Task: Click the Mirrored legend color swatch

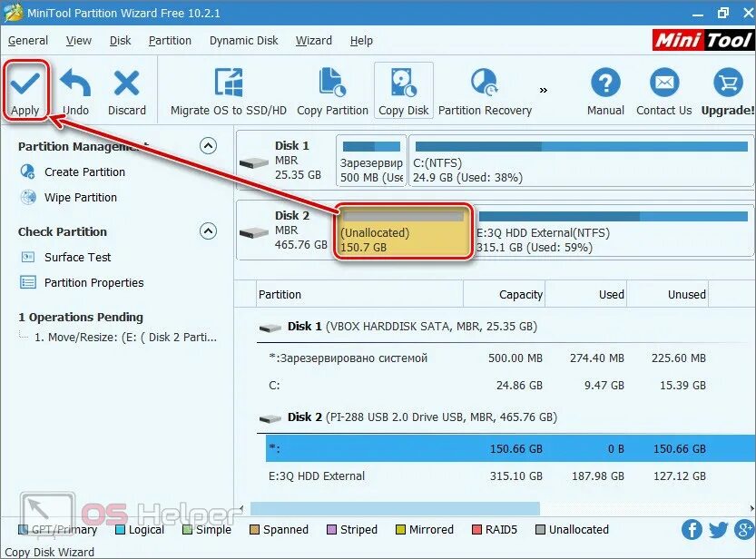Action: (400, 530)
